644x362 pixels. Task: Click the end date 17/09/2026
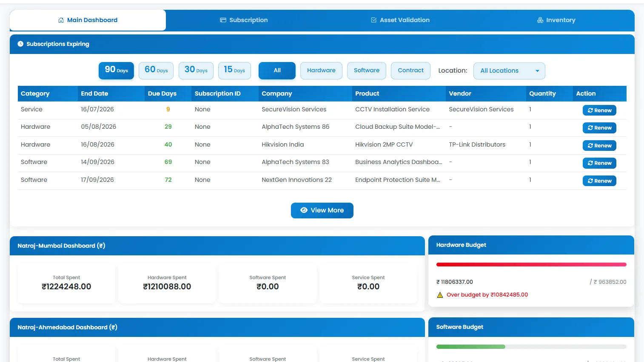97,180
